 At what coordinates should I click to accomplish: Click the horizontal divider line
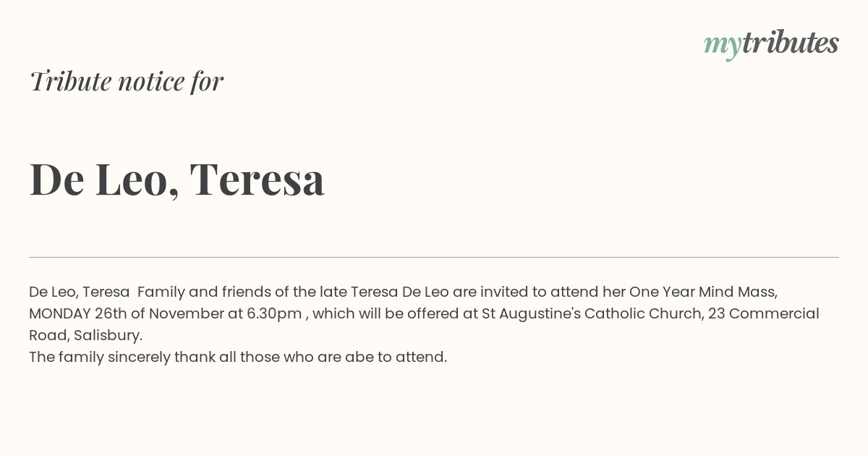(x=434, y=257)
